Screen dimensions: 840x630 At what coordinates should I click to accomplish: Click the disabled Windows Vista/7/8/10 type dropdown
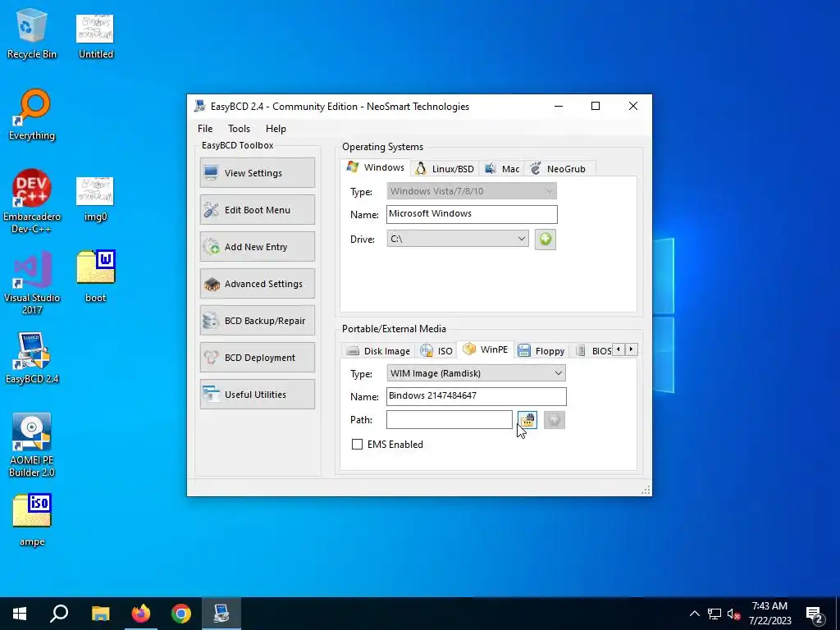coord(472,190)
